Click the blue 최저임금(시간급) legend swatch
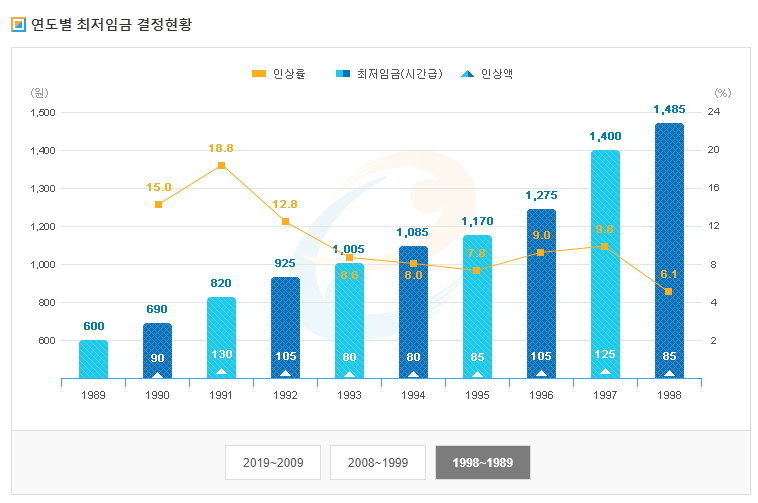Viewport: 758px width, 503px height. pos(343,73)
